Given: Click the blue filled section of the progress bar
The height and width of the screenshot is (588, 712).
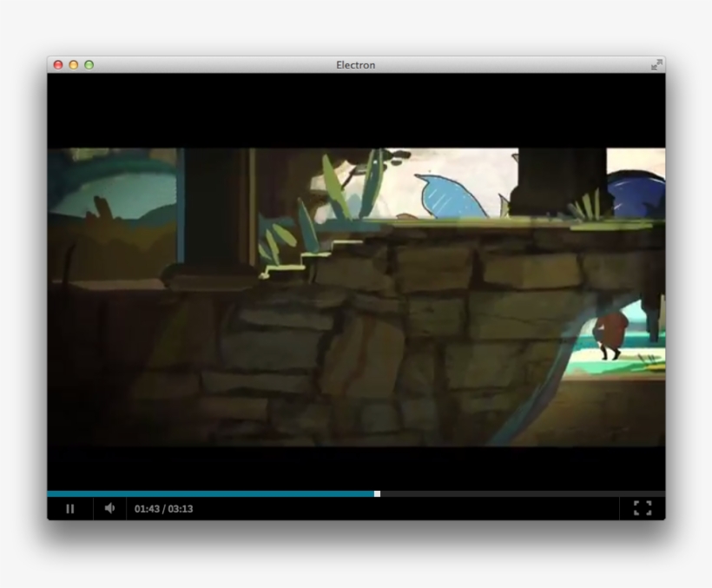Looking at the screenshot, I should point(217,493).
